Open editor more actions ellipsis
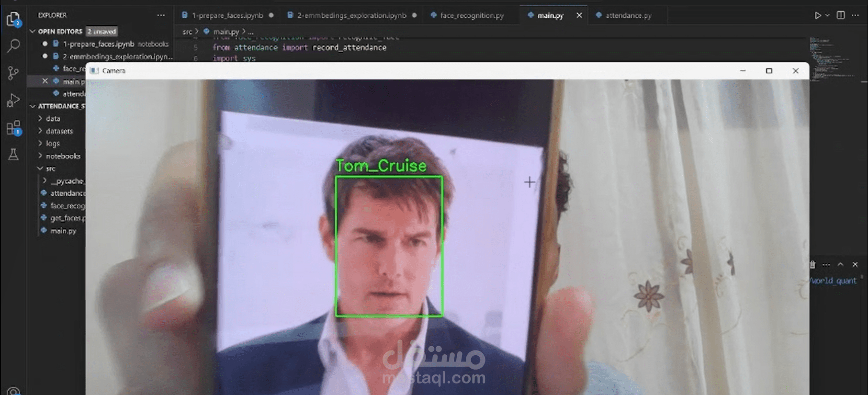 [855, 15]
